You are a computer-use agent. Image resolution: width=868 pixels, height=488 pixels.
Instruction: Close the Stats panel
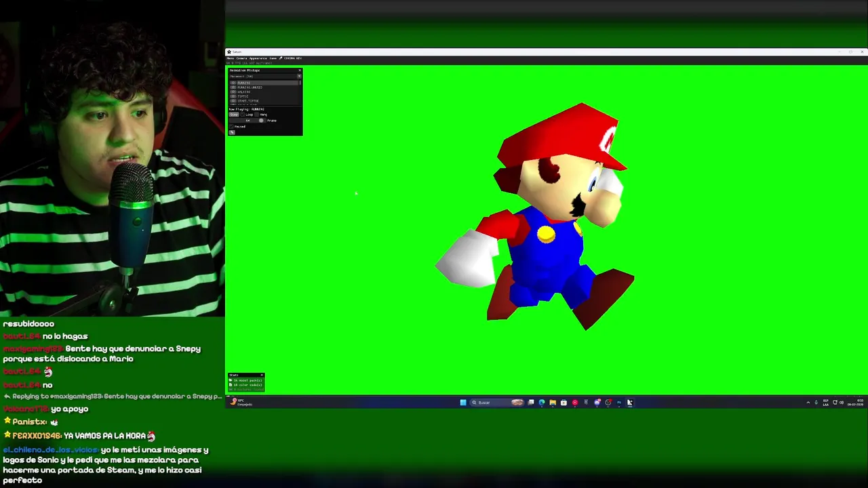click(x=262, y=375)
